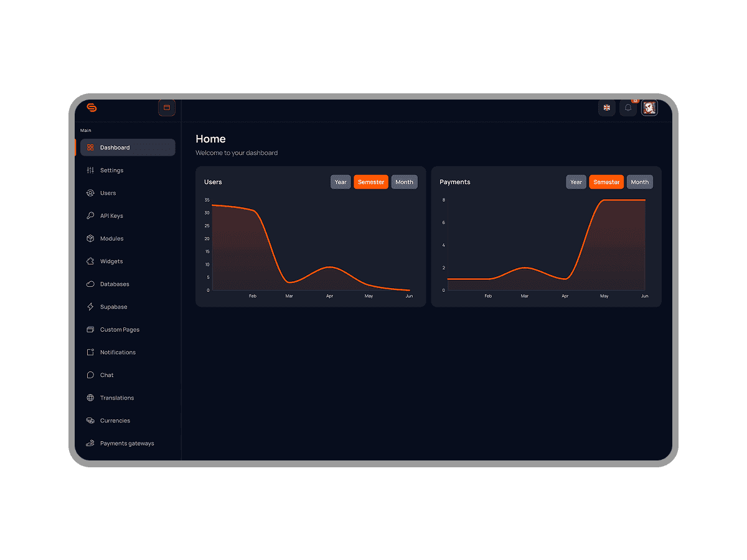747x560 pixels.
Task: Open the user avatar menu
Action: pos(649,108)
